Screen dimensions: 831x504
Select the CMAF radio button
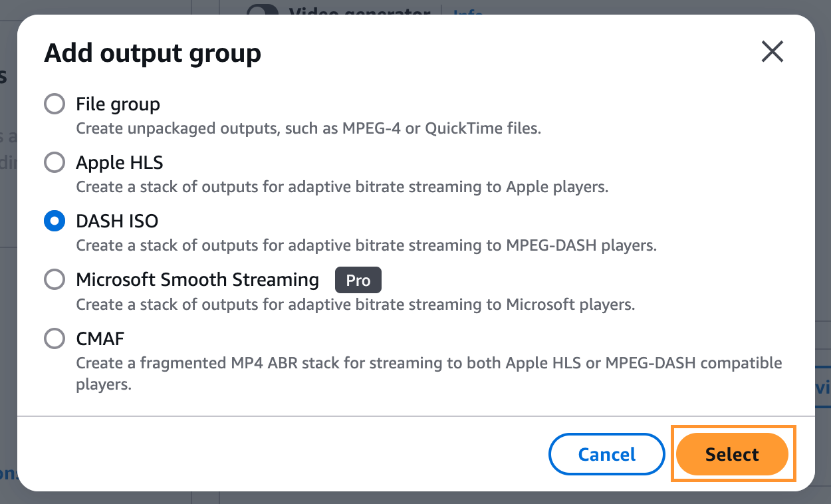[x=54, y=338]
